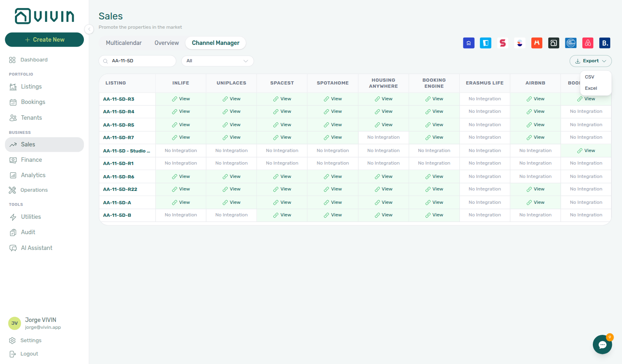View Spacest integration for AA-11-5D-B

(282, 215)
